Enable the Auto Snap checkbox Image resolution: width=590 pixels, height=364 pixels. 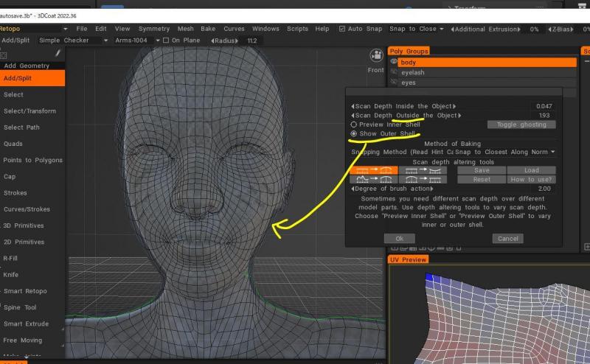(x=342, y=29)
